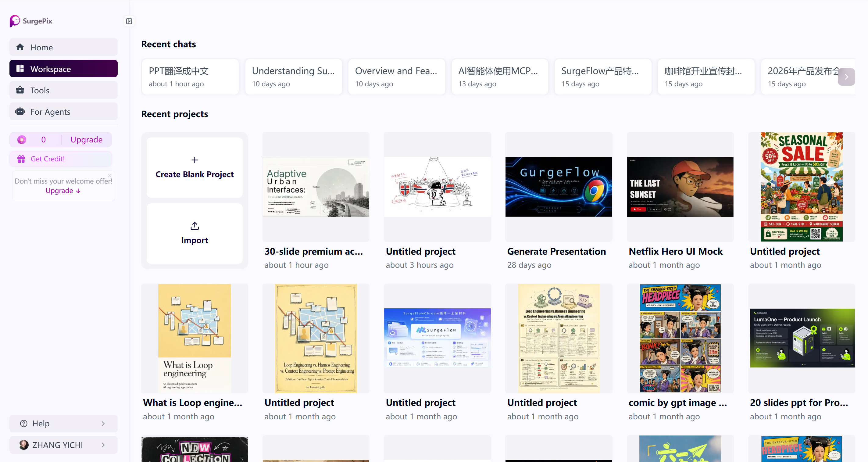
Task: Click the Get Credit gift icon
Action: point(21,159)
